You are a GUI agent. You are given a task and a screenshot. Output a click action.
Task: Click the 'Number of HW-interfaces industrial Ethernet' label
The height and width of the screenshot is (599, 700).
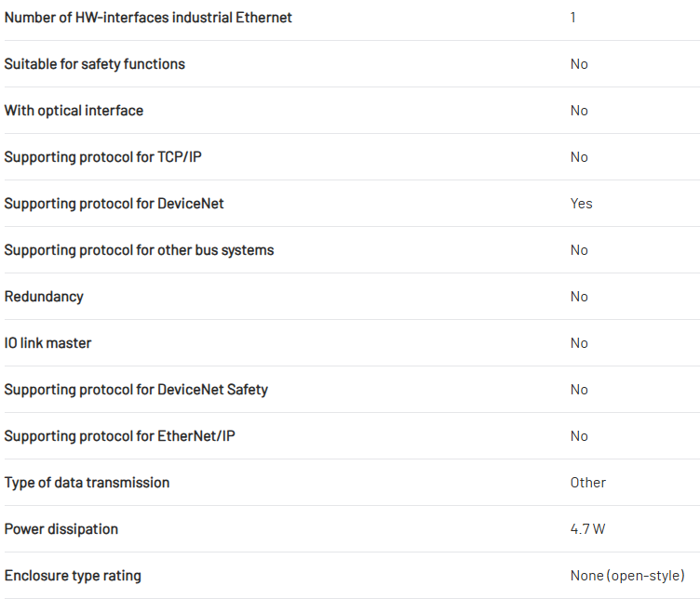tap(148, 18)
